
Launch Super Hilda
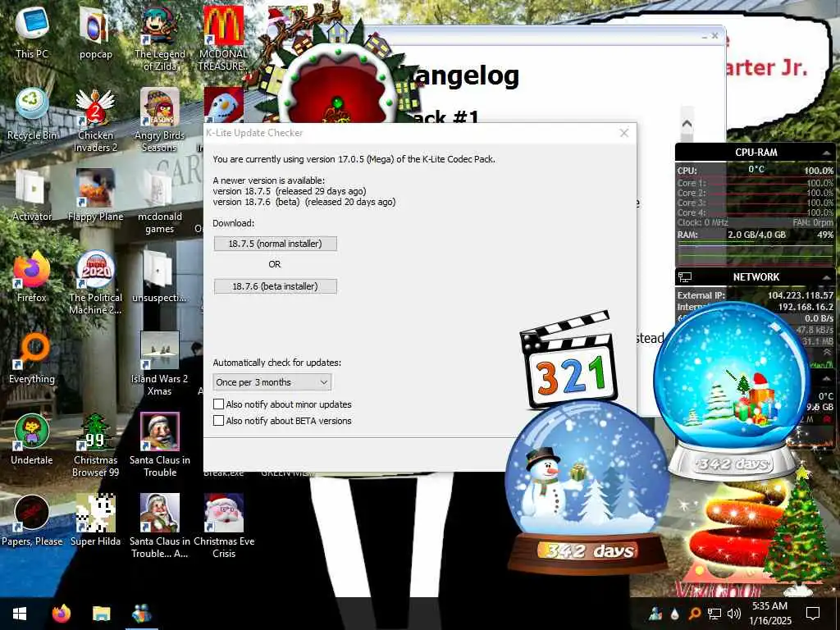pos(95,520)
